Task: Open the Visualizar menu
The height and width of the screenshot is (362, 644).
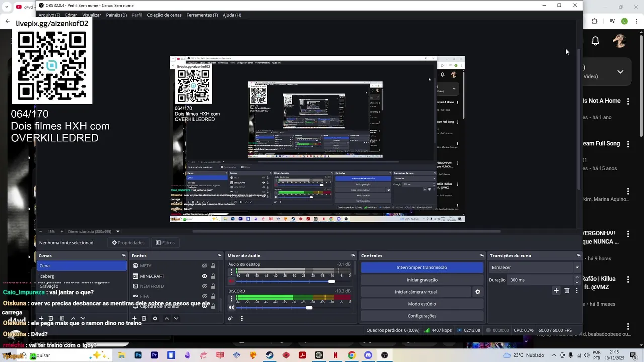Action: 92,15
